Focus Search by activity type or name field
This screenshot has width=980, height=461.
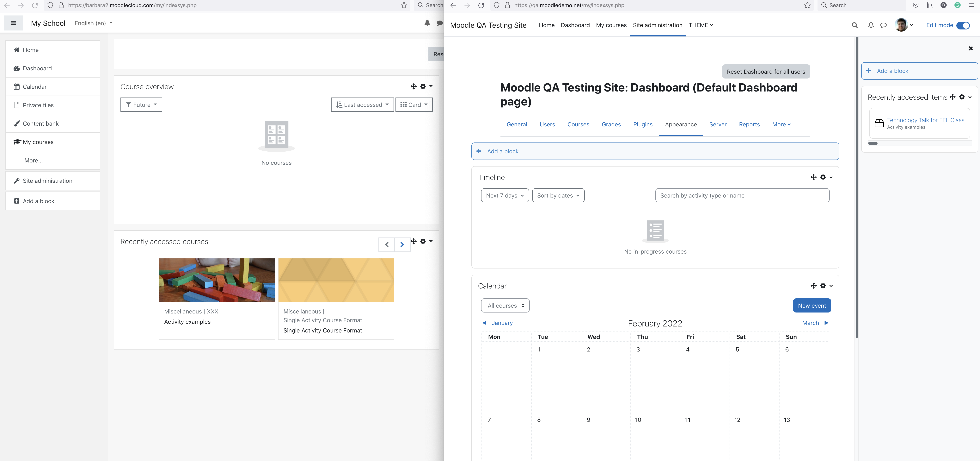click(x=742, y=195)
